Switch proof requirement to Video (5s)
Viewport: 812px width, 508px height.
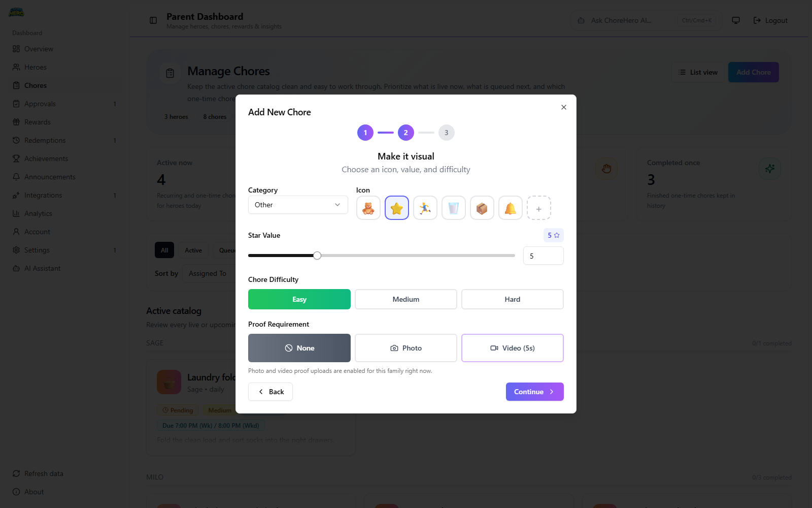pos(512,348)
